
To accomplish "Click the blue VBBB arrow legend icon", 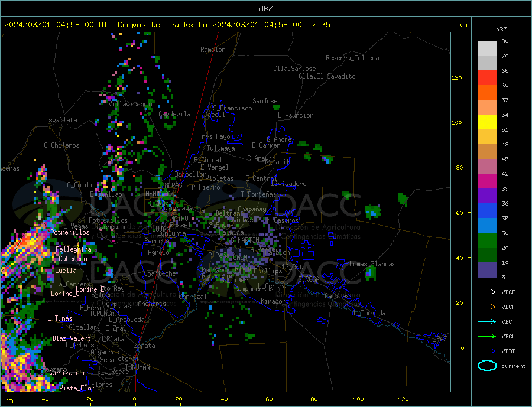I will point(487,351).
